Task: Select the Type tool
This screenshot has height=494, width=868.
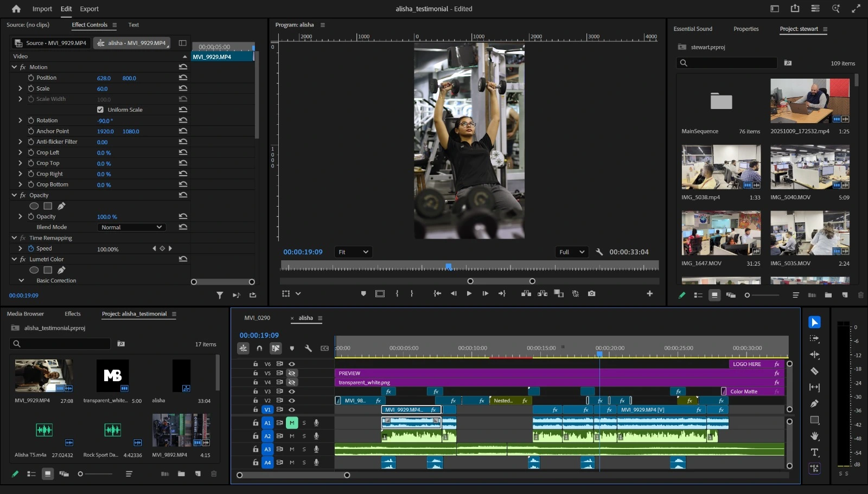Action: (x=814, y=452)
